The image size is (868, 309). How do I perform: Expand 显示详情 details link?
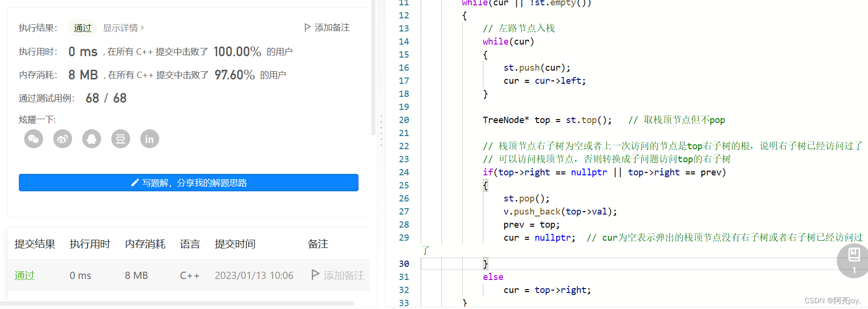123,28
